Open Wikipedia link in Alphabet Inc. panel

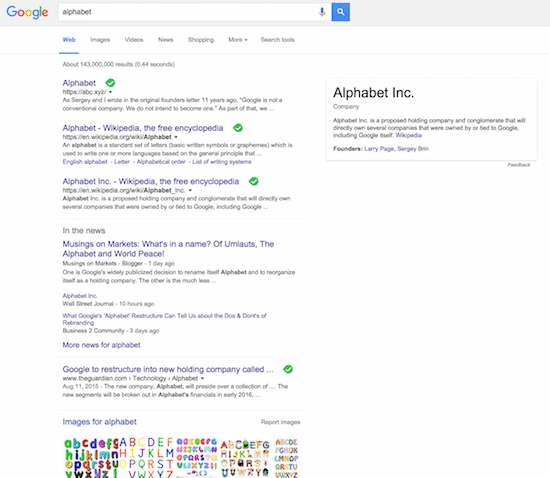pos(409,135)
